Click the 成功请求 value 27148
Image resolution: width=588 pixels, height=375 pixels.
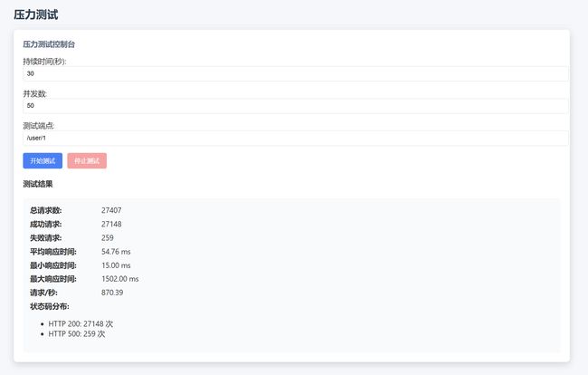point(111,224)
